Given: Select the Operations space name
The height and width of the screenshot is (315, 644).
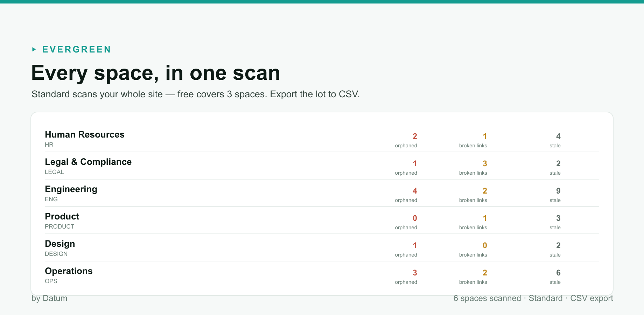Looking at the screenshot, I should [69, 271].
